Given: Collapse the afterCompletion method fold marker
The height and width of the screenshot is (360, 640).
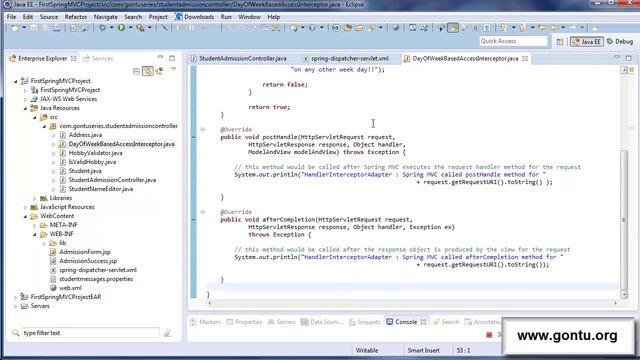Looking at the screenshot, I should point(203,212).
